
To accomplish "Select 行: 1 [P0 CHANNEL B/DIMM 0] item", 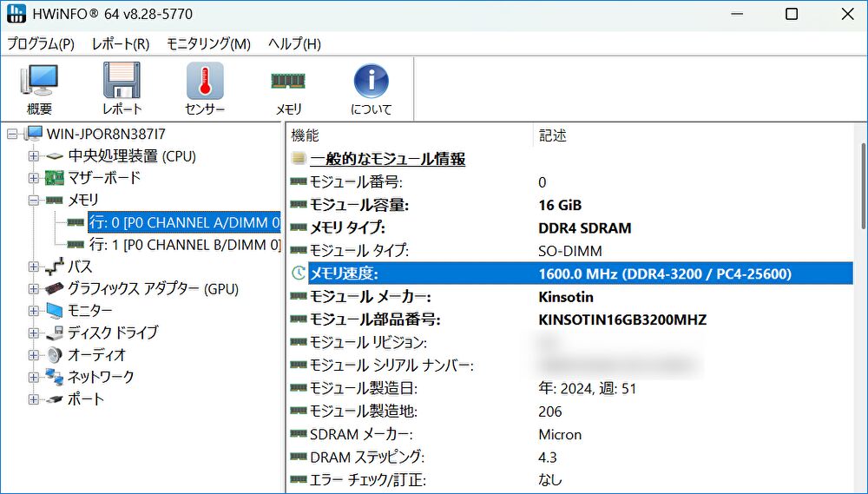I will [185, 244].
